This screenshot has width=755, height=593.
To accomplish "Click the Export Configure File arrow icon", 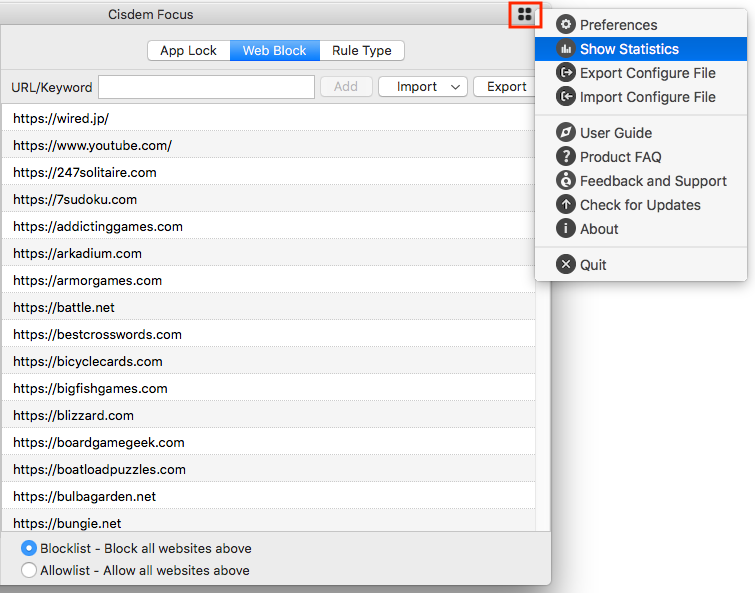I will pyautogui.click(x=566, y=73).
